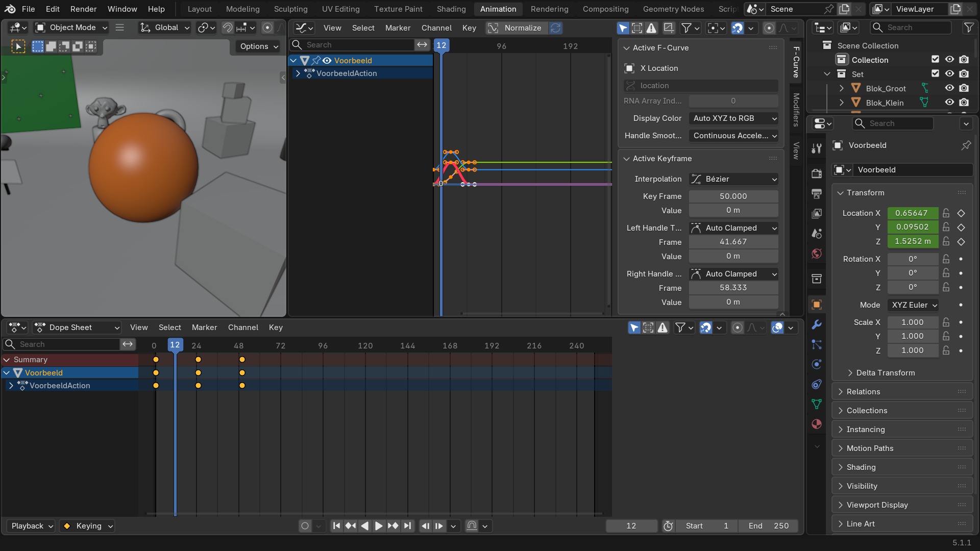Open the Display Color dropdown
Screen dimensions: 980x551
[x=733, y=118]
